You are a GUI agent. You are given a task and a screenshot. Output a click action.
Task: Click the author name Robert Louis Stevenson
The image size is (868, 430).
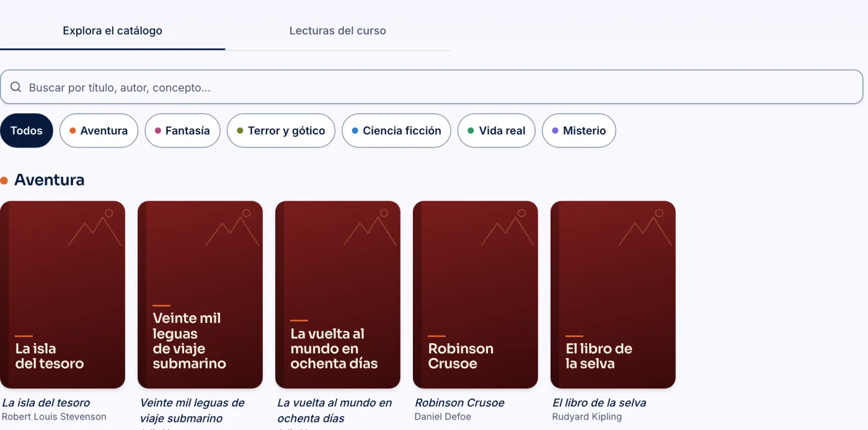54,417
